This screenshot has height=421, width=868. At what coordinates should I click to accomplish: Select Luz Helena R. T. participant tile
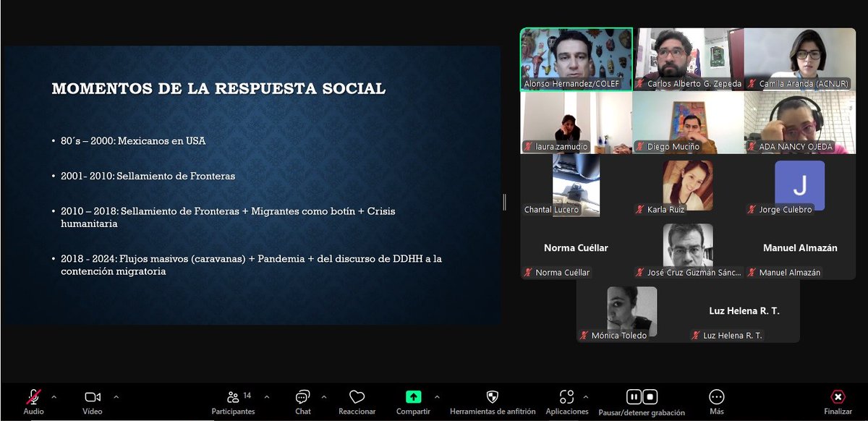point(744,311)
